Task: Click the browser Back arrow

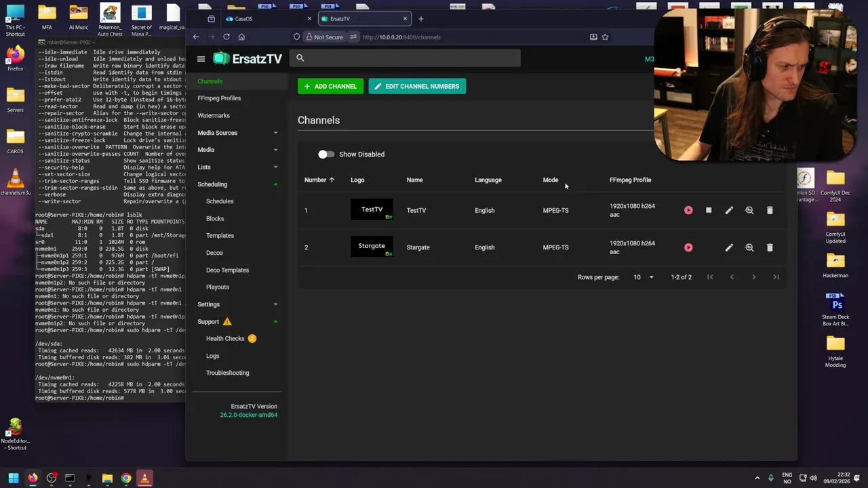Action: [196, 37]
